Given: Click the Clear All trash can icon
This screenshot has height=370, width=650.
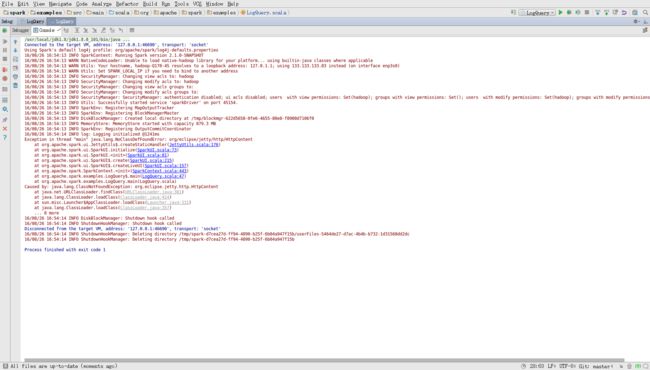Looking at the screenshot, I should [15, 85].
